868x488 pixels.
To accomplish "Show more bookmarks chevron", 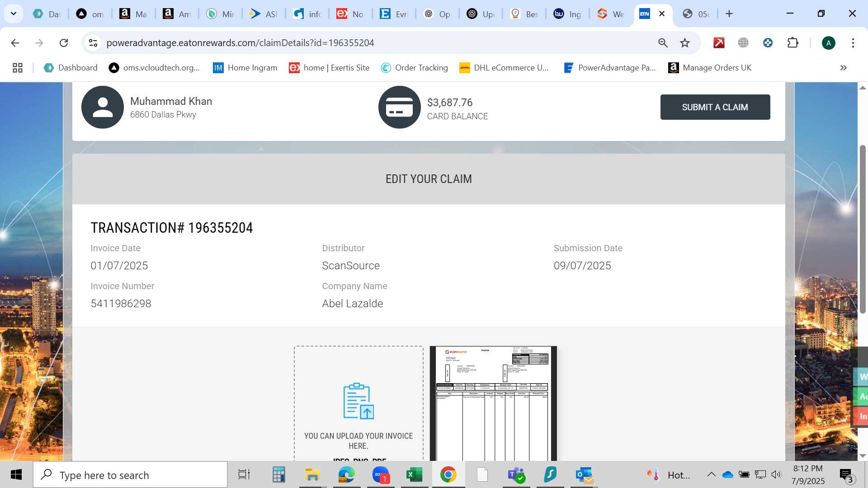I will (x=843, y=68).
